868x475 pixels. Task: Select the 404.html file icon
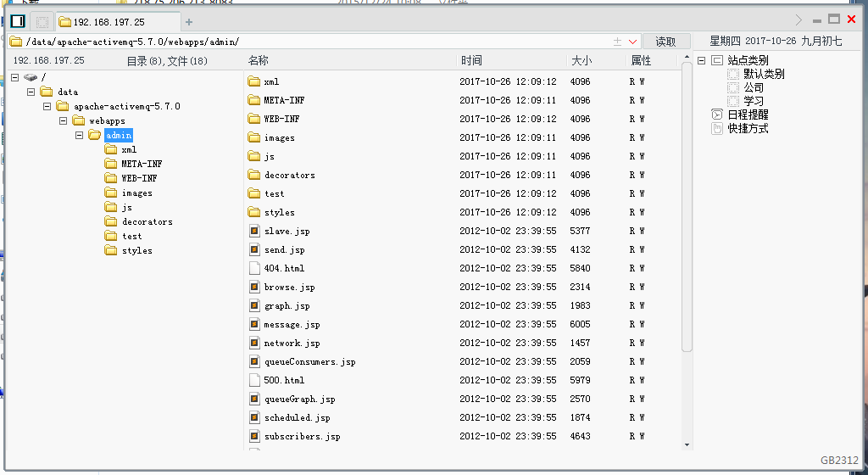click(254, 269)
